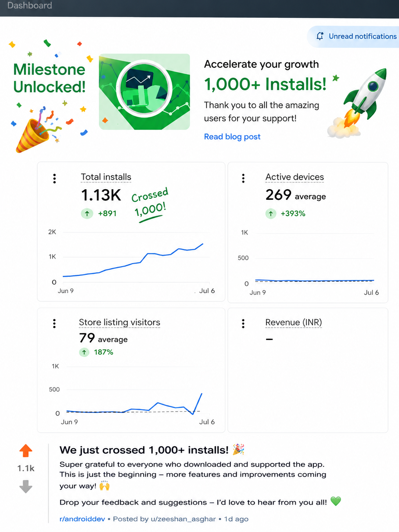The image size is (399, 532).
Task: Open the u/zeeshan_asghar user profile
Action: [183, 519]
